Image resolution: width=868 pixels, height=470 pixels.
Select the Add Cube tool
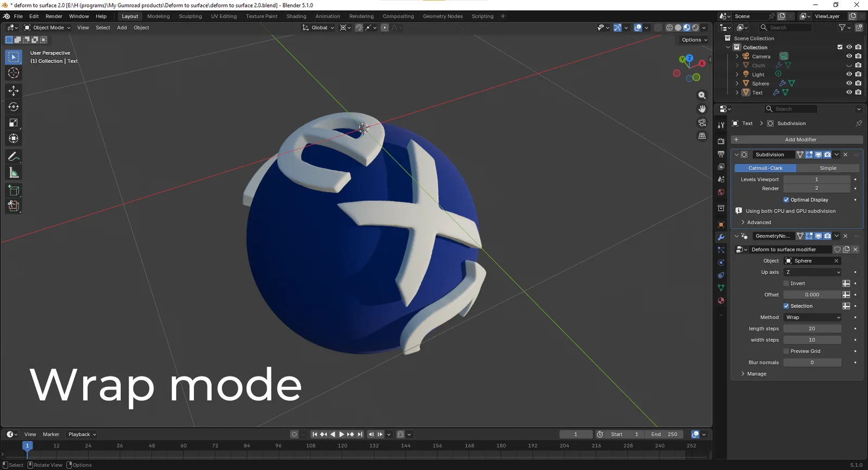pos(14,190)
